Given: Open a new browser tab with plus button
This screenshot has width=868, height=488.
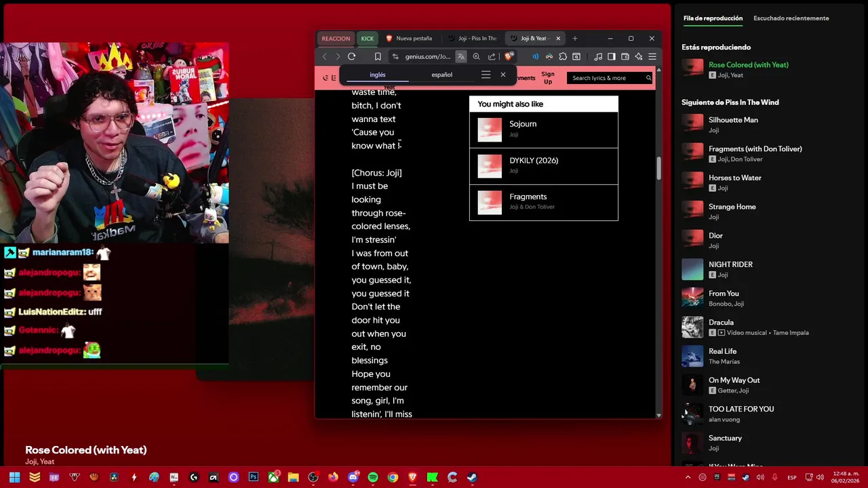Looking at the screenshot, I should [575, 39].
